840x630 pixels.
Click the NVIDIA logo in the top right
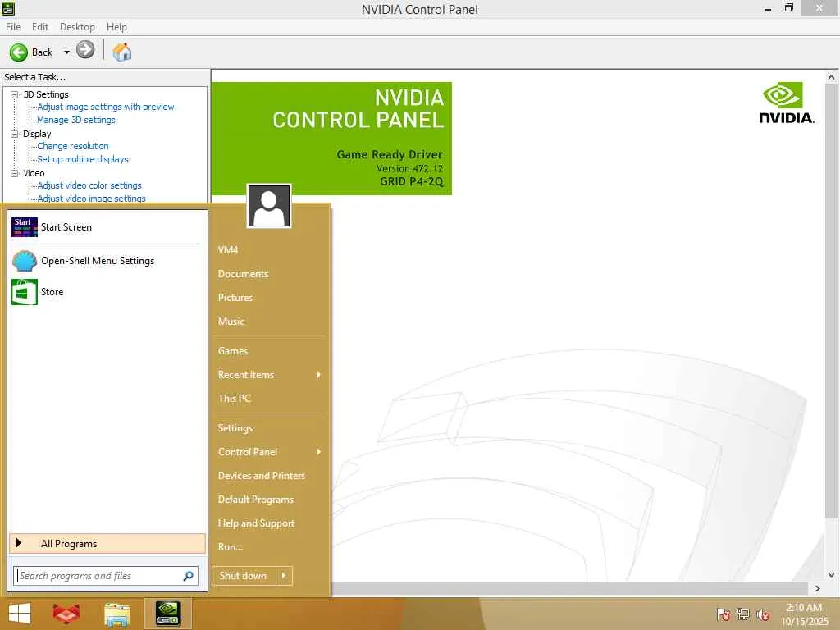point(786,103)
